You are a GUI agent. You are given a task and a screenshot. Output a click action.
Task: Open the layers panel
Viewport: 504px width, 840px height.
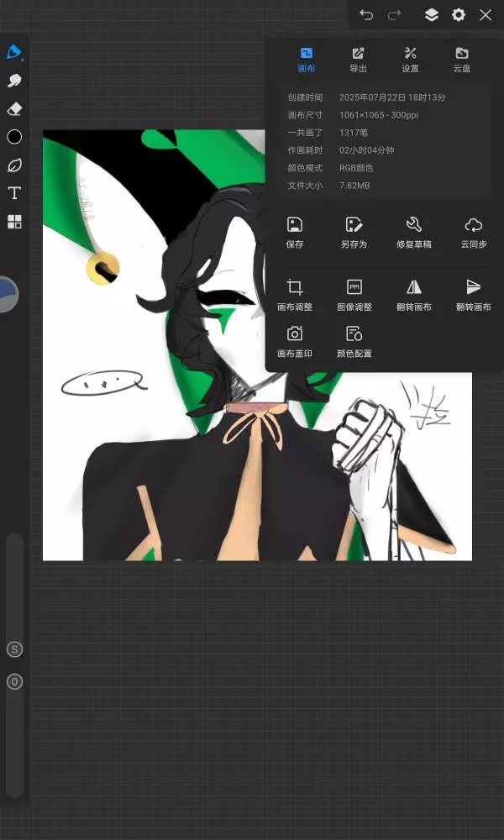pos(431,14)
